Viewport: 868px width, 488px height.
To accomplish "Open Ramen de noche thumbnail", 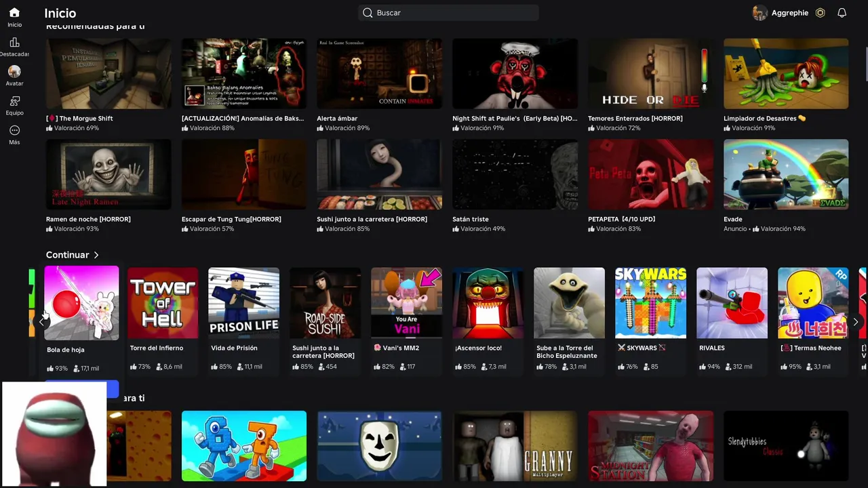I will point(108,174).
